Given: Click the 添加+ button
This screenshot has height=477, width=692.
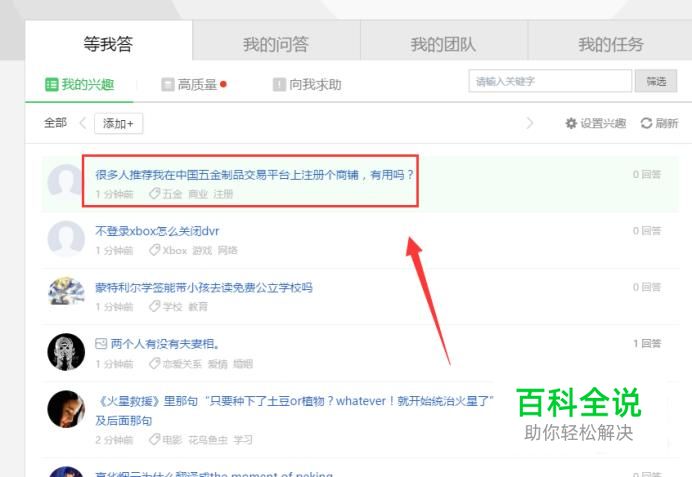Looking at the screenshot, I should [118, 124].
